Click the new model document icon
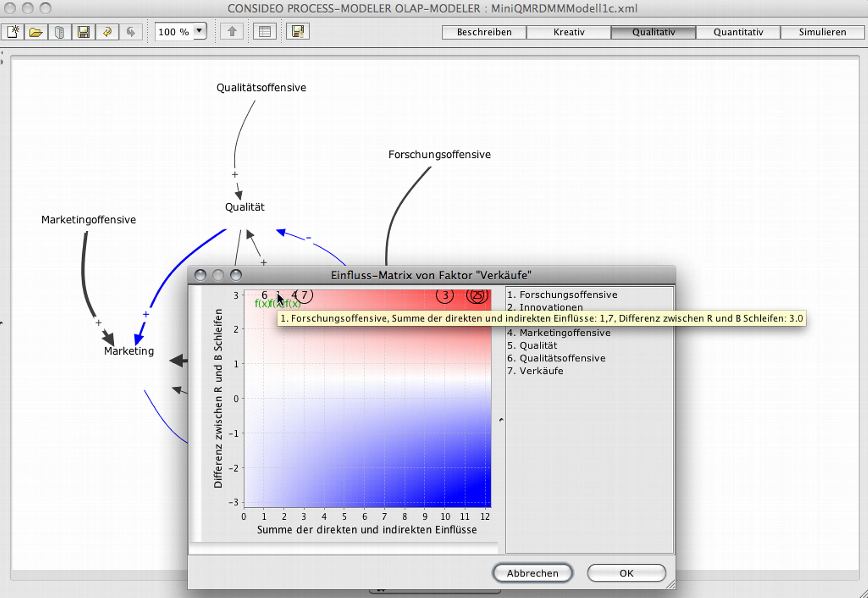Viewport: 868px width, 598px height. (12, 32)
